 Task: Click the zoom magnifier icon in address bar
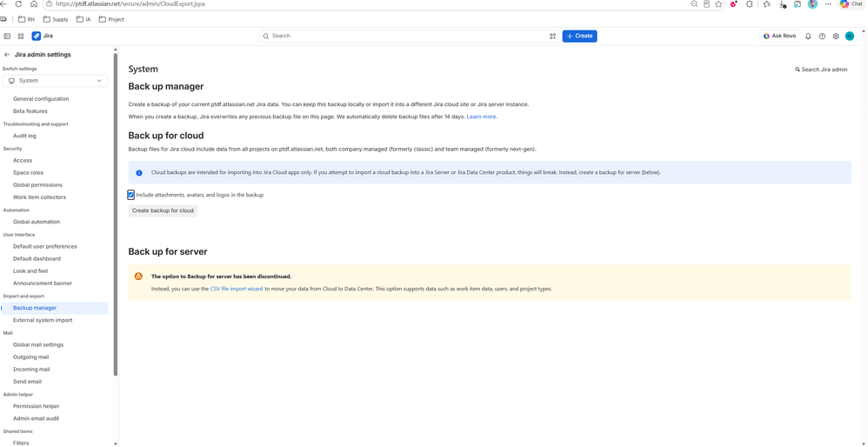pos(694,3)
